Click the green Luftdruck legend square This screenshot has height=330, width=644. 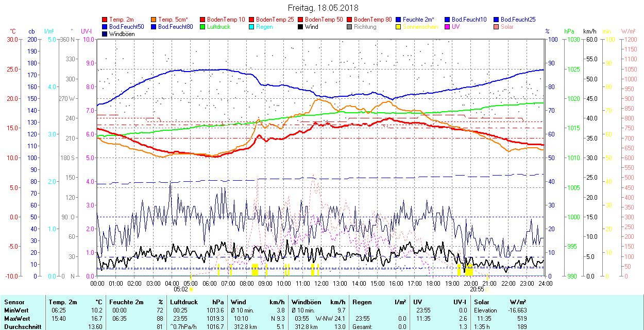[x=202, y=27]
